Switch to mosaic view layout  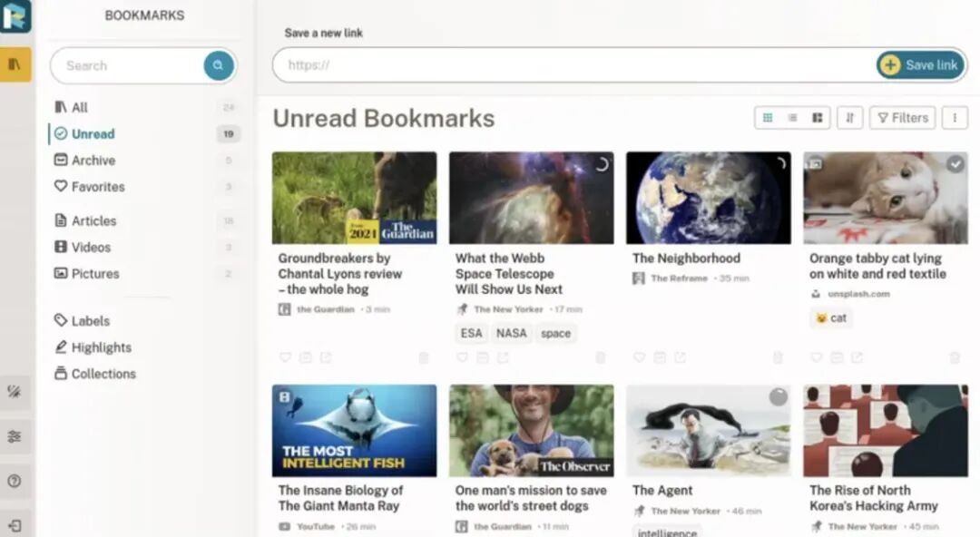(817, 118)
